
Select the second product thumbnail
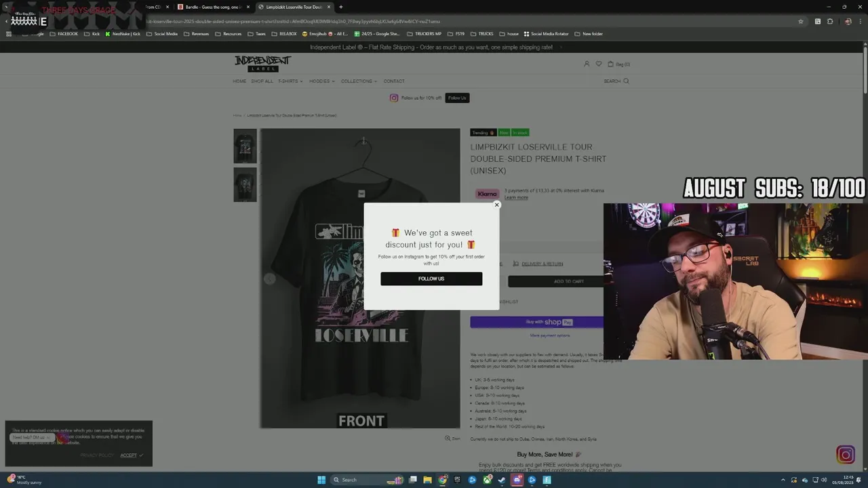pos(245,184)
